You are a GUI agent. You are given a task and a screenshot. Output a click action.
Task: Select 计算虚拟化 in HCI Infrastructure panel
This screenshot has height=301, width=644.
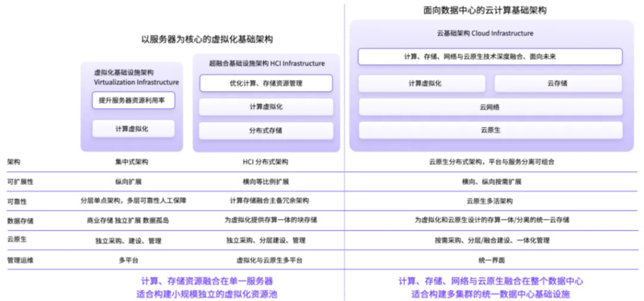point(266,107)
